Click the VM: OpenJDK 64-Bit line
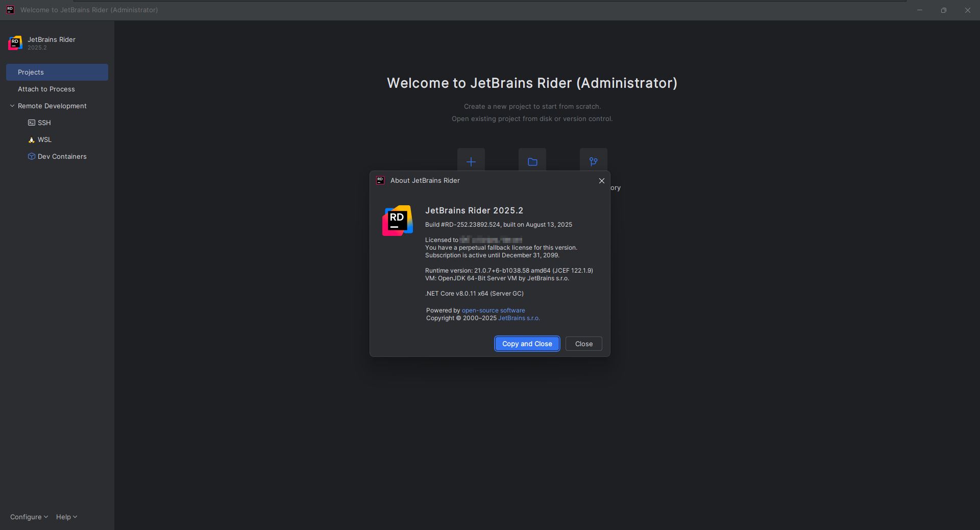 pos(497,278)
